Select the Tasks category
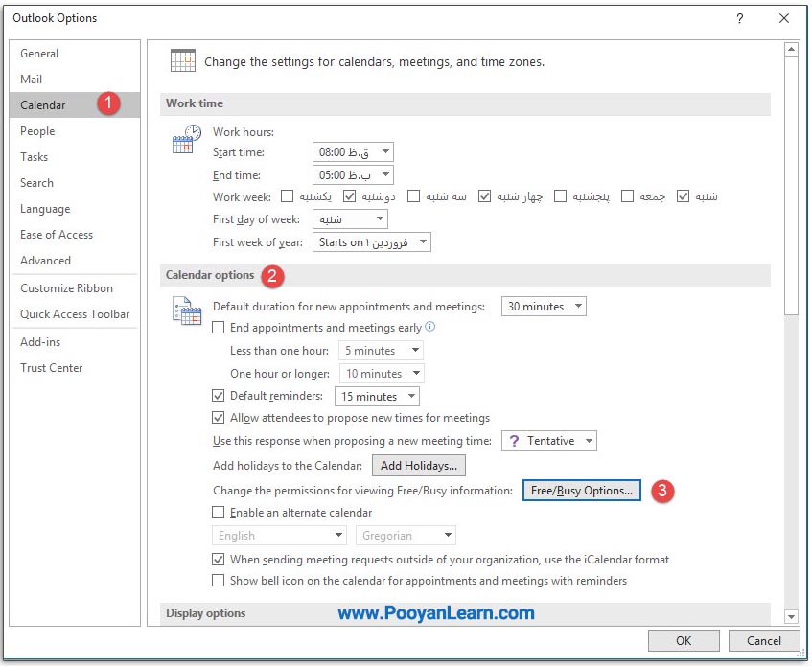Screen dimensions: 812x666 75,157
